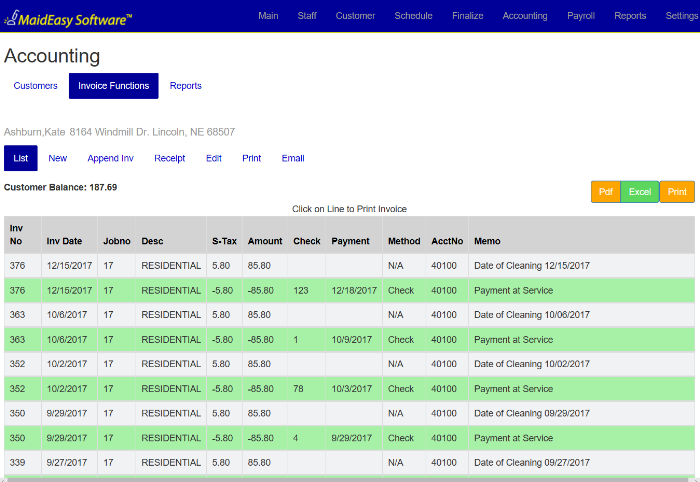
Task: Switch to the Customers tab
Action: click(x=36, y=86)
